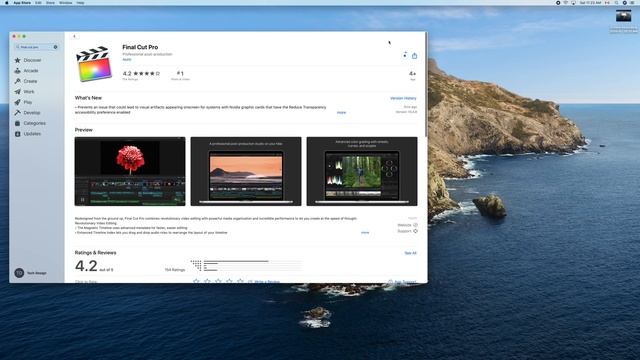Expand app description with more link
Screen dimensions: 640x360
click(x=365, y=233)
